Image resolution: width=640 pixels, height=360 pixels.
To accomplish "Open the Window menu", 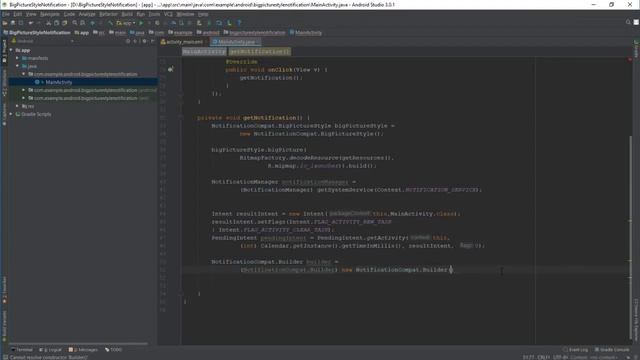I will click(185, 14).
